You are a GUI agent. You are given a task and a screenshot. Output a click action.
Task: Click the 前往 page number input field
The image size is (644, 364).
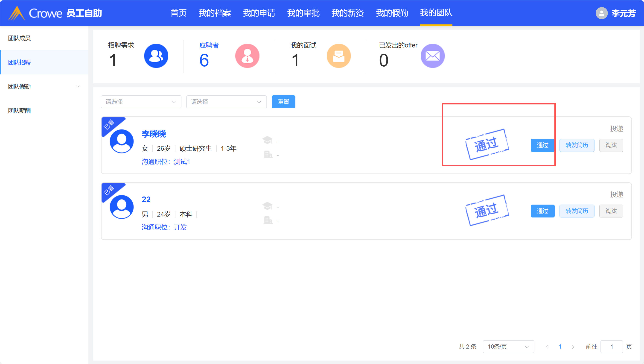click(x=611, y=346)
